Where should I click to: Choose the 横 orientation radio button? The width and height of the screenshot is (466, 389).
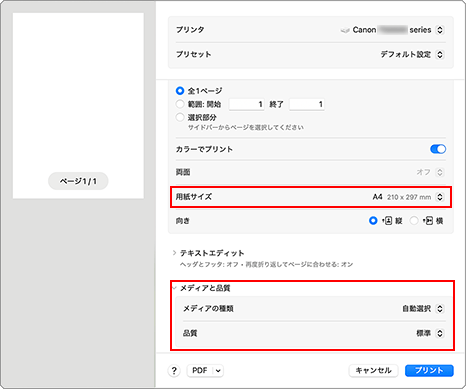(414, 221)
